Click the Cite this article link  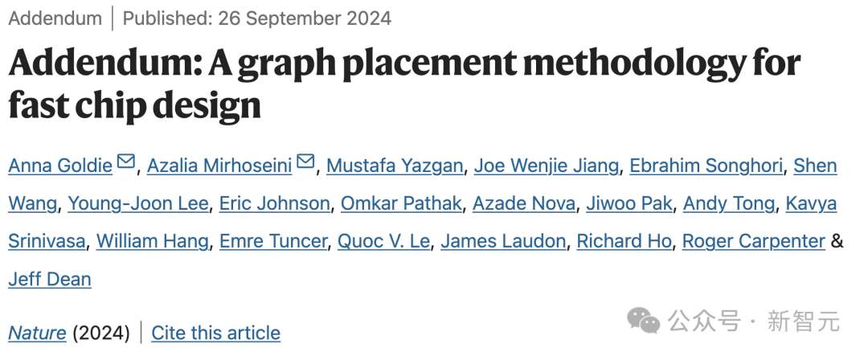tap(215, 333)
